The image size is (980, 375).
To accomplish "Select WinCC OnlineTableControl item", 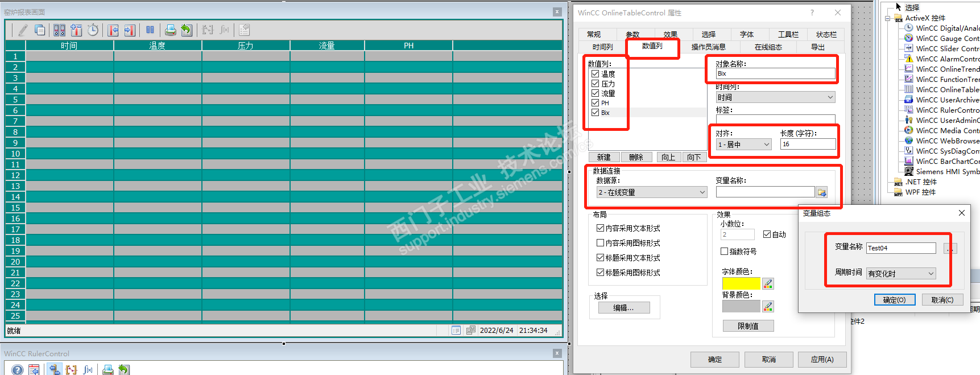I will click(x=947, y=89).
